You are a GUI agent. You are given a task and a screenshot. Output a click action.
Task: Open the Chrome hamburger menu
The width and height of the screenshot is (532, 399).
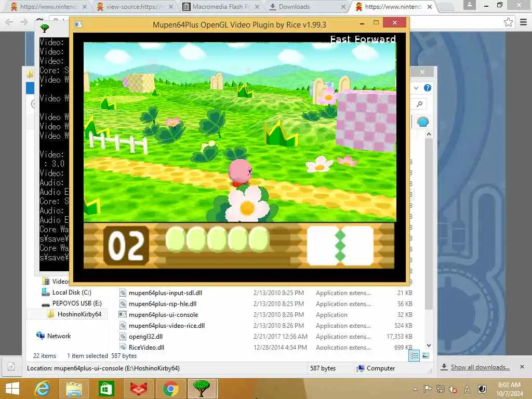523,22
